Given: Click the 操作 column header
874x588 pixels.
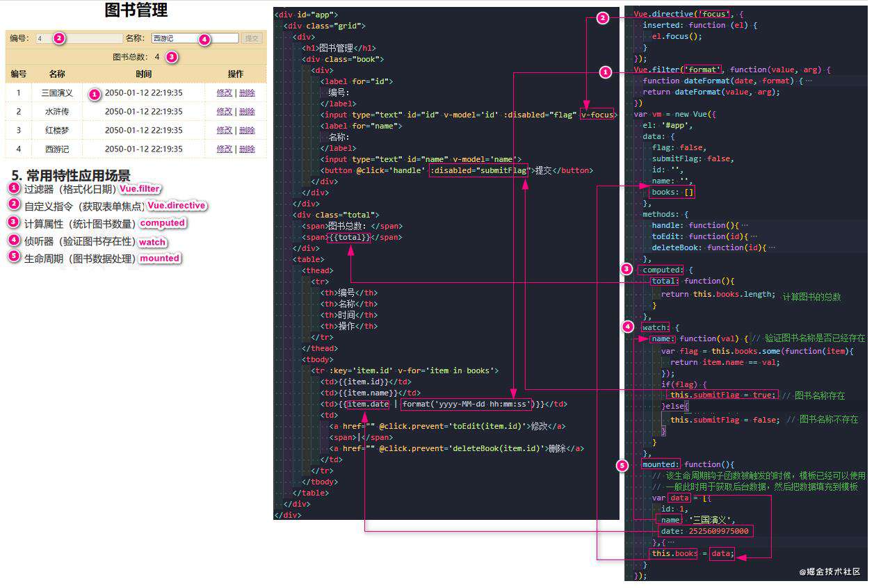Looking at the screenshot, I should (x=236, y=74).
